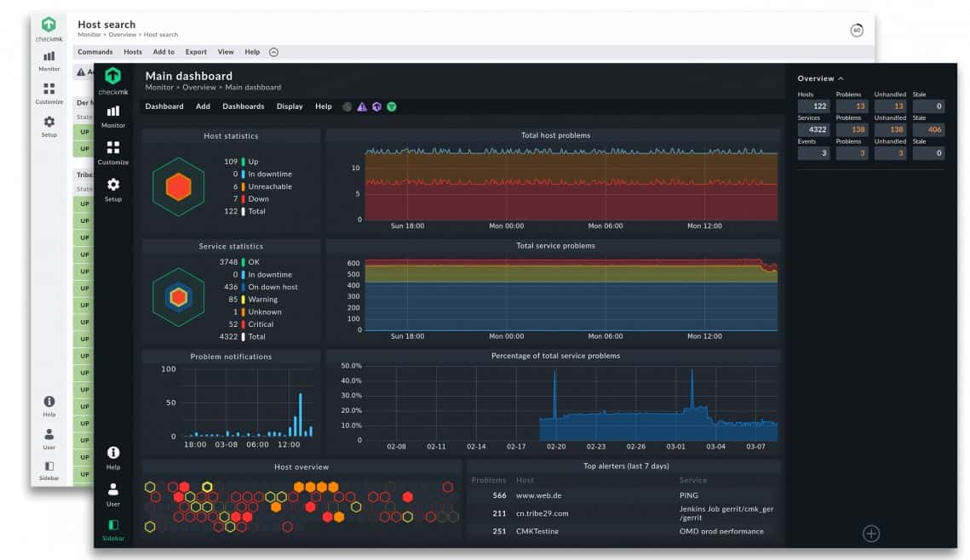Viewport: 970px width, 560px height.
Task: Click the green filter icon in dashboard menu bar
Action: [392, 107]
